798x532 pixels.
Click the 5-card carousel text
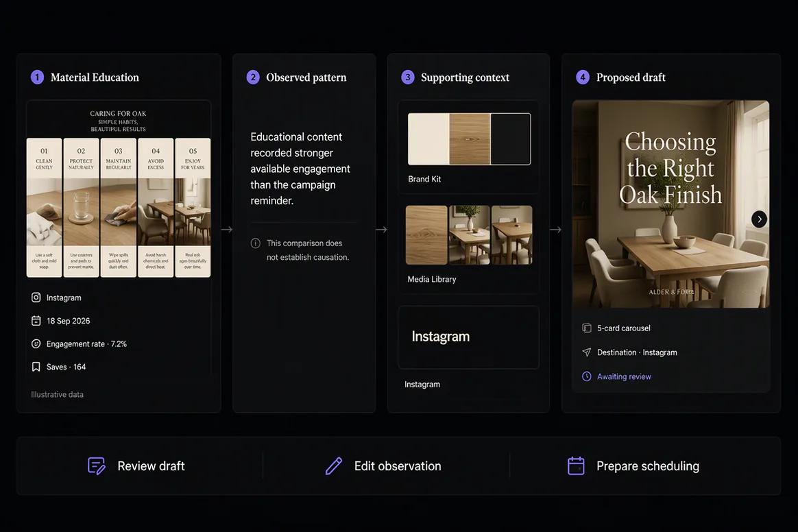[623, 328]
